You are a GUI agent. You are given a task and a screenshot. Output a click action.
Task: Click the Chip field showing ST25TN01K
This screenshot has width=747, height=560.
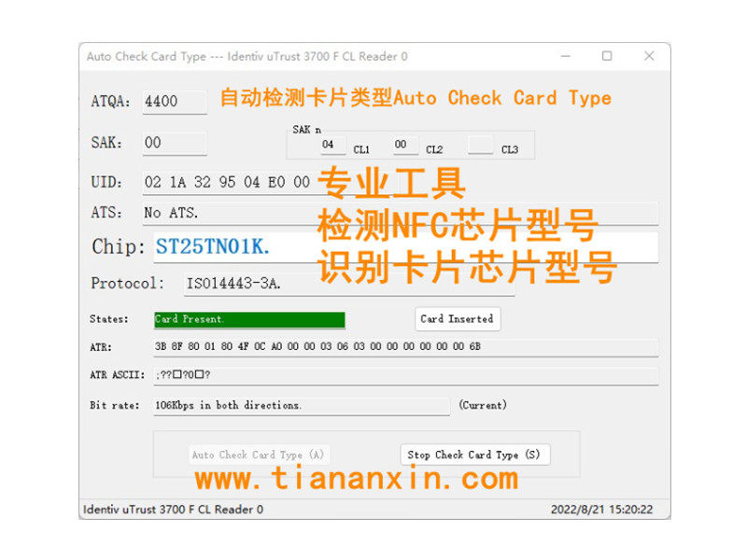[406, 247]
